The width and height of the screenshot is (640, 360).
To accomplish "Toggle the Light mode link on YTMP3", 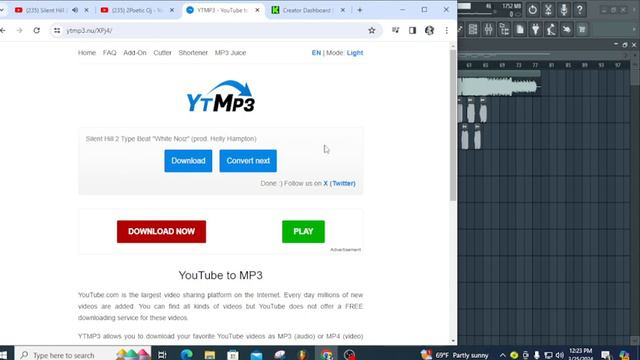I will (355, 53).
